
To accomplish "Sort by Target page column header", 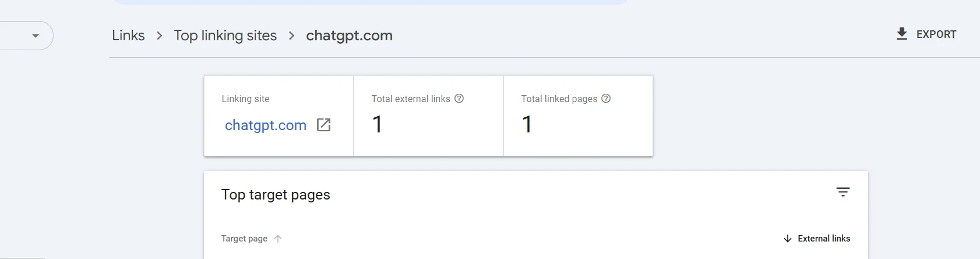I will click(x=244, y=239).
